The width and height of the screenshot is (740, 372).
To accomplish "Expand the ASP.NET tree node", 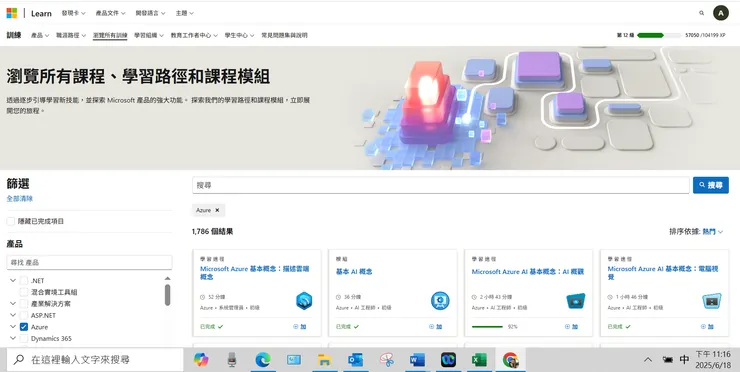I will click(13, 315).
